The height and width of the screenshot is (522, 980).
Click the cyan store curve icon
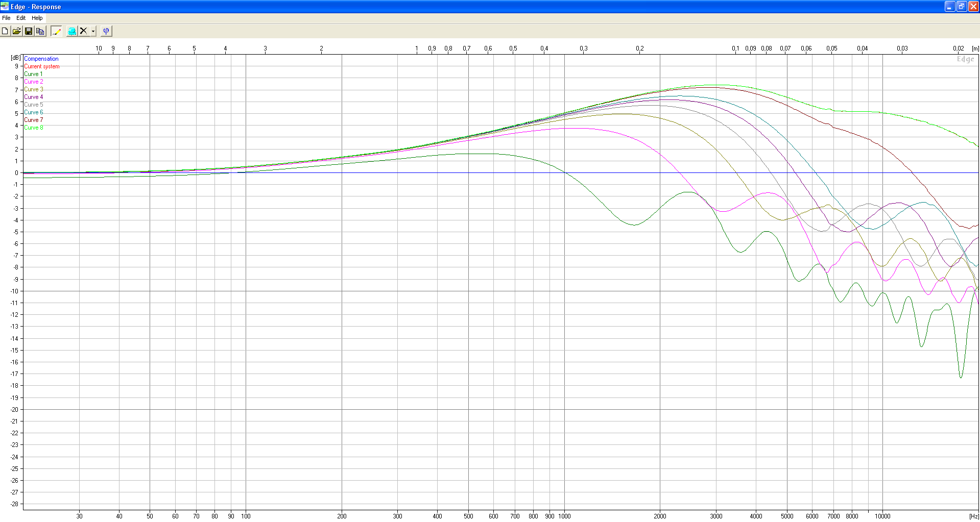(x=72, y=31)
